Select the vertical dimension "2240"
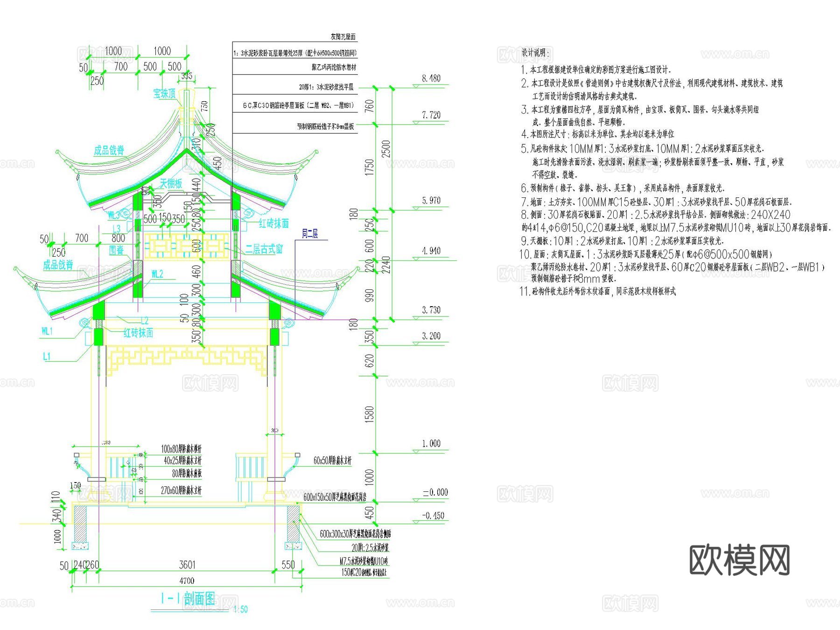This screenshot has height=630, width=840. [386, 266]
